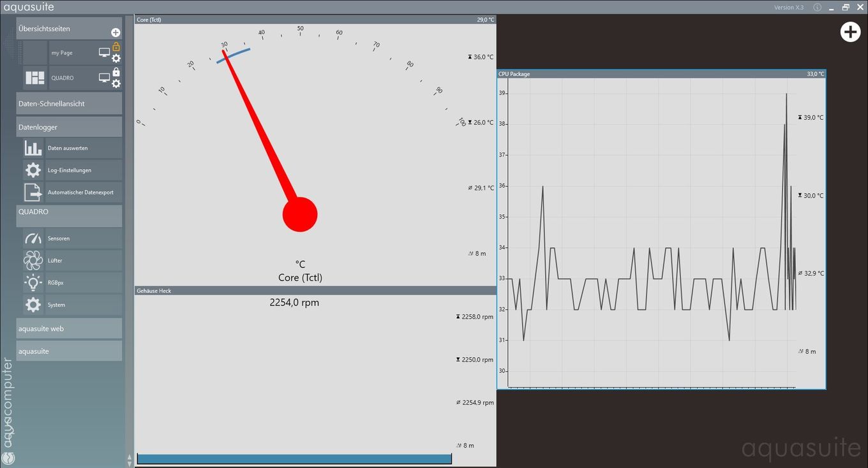Toggle the orange lock on my Page
Image resolution: width=868 pixels, height=468 pixels.
click(116, 47)
